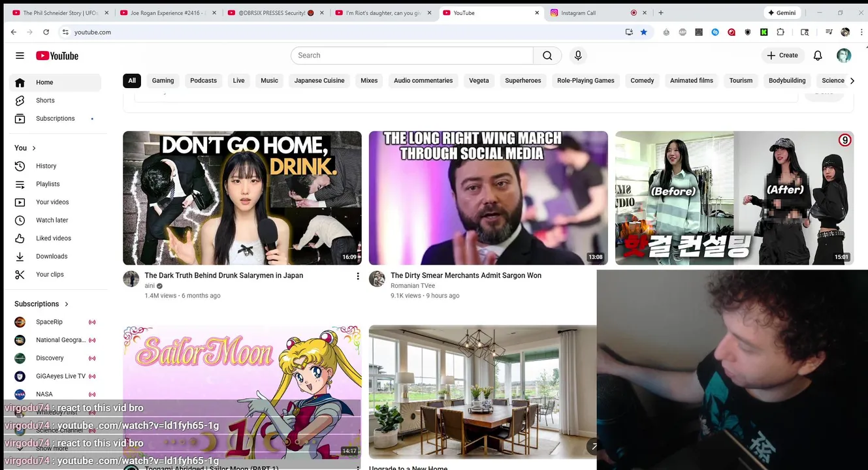
Task: Select the Music filter chip
Action: tap(269, 81)
